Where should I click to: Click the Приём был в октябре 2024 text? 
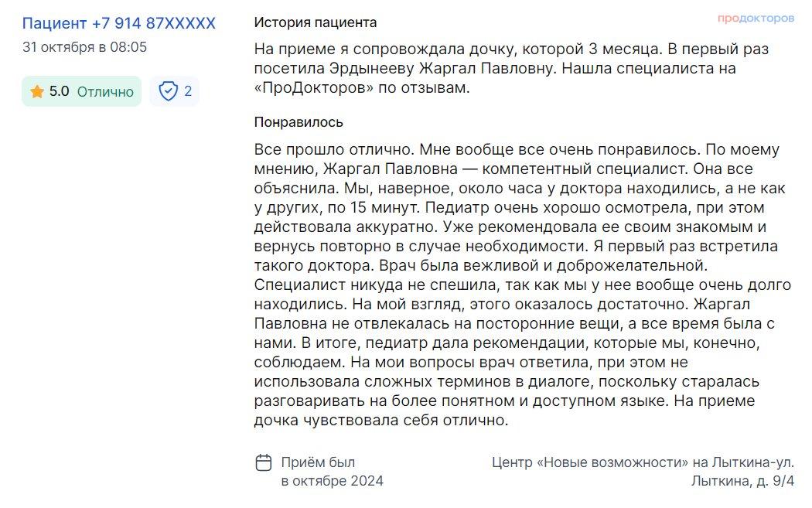point(332,471)
